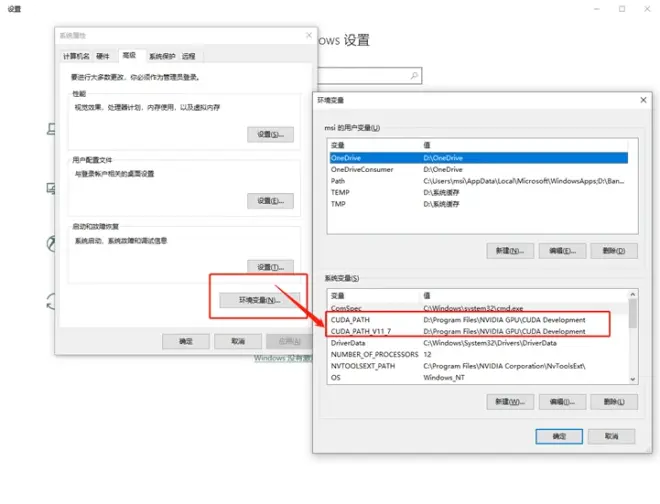Select the OS system variable row
This screenshot has height=504, width=660.
[478, 377]
